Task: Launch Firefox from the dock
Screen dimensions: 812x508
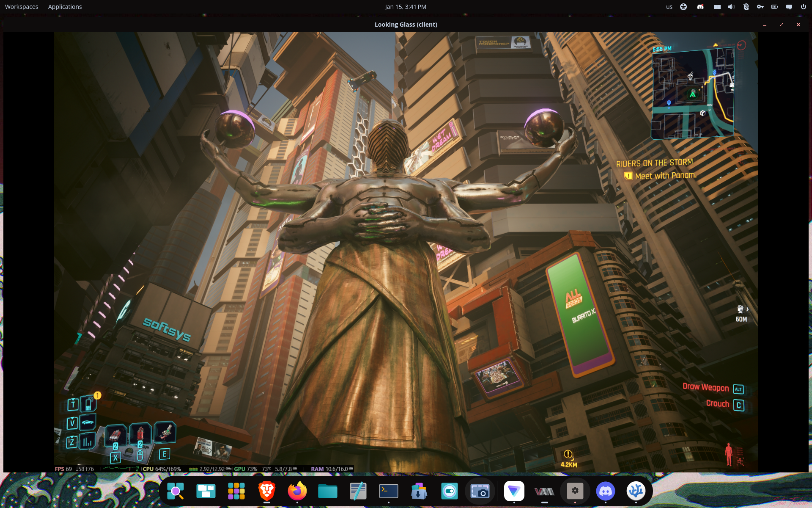Action: [297, 491]
